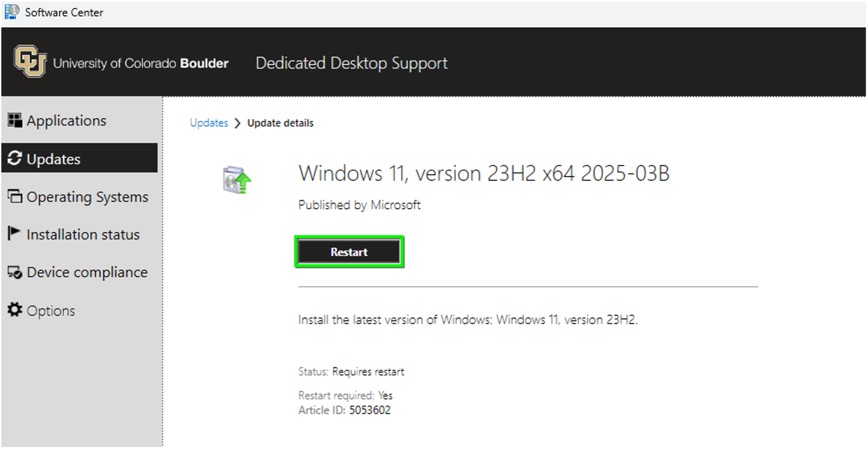Image resolution: width=868 pixels, height=449 pixels.
Task: Open Installation status page
Action: tap(79, 234)
